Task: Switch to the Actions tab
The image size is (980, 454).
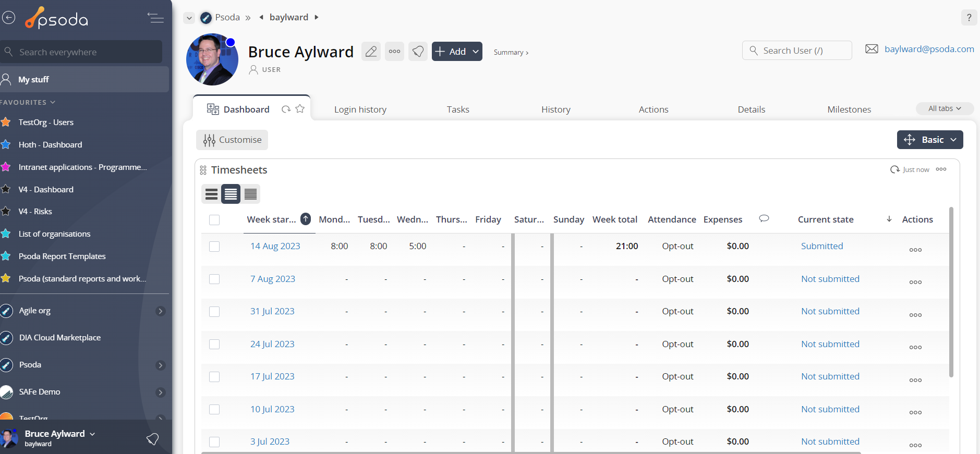Action: pos(654,109)
